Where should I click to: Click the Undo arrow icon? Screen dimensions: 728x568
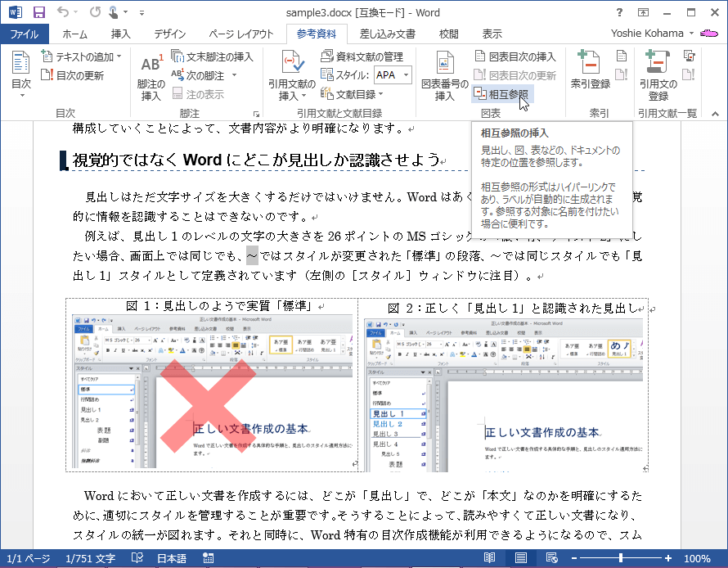[x=63, y=12]
